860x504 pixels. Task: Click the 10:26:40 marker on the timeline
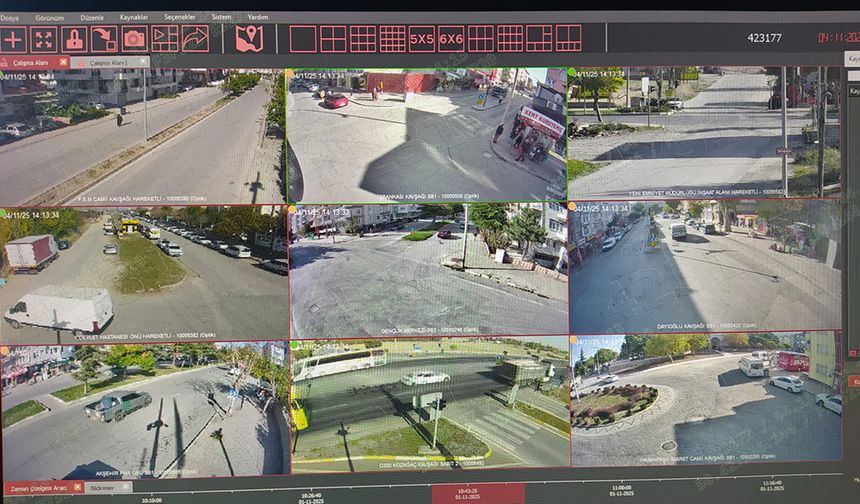(311, 498)
